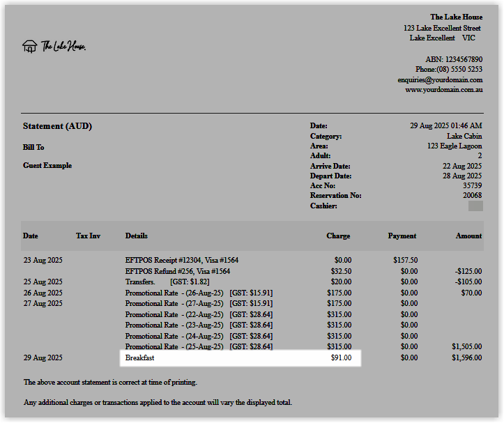
Task: Click Promotional Rate (23-Aug-25) line
Action: [x=199, y=325]
